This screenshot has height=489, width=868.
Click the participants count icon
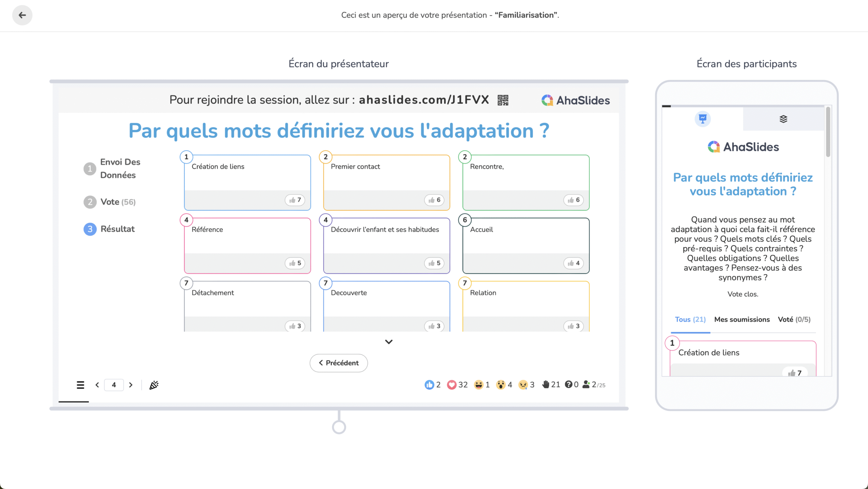594,385
